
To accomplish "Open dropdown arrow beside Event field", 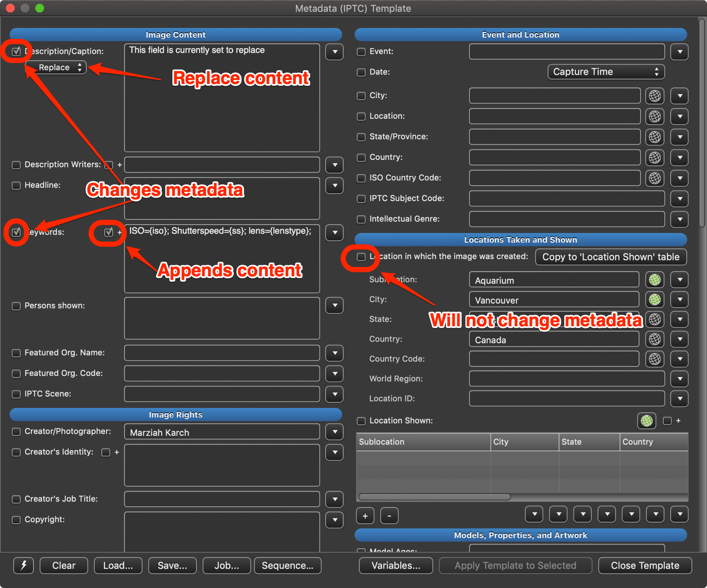I will click(680, 52).
